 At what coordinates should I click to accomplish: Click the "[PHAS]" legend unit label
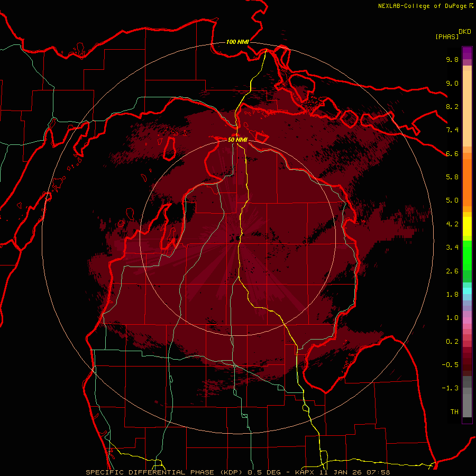447,36
